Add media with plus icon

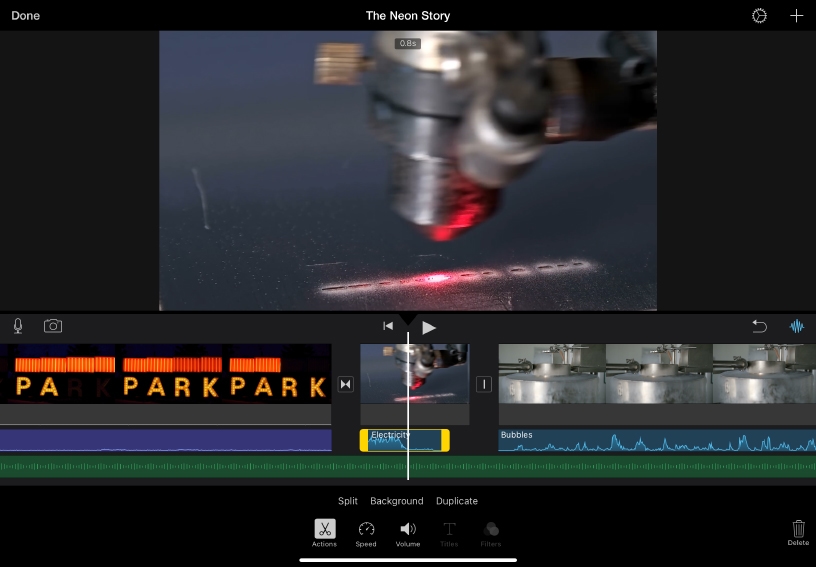[x=796, y=16]
